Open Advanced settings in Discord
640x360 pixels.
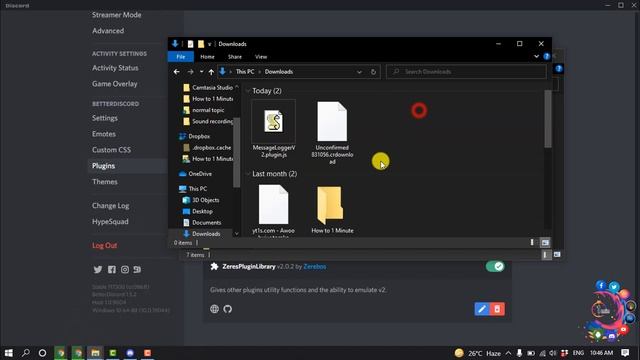pos(108,31)
